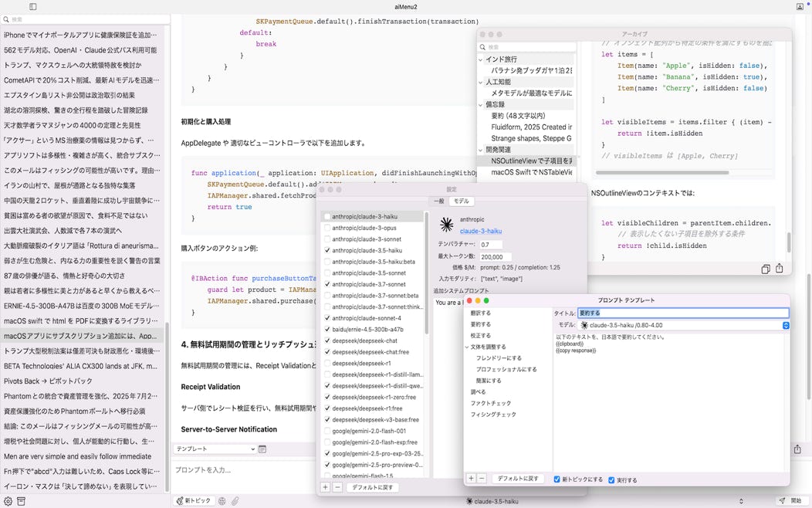Uncheck 新トピックにする checkbox
Image resolution: width=812 pixels, height=508 pixels.
[x=557, y=479]
